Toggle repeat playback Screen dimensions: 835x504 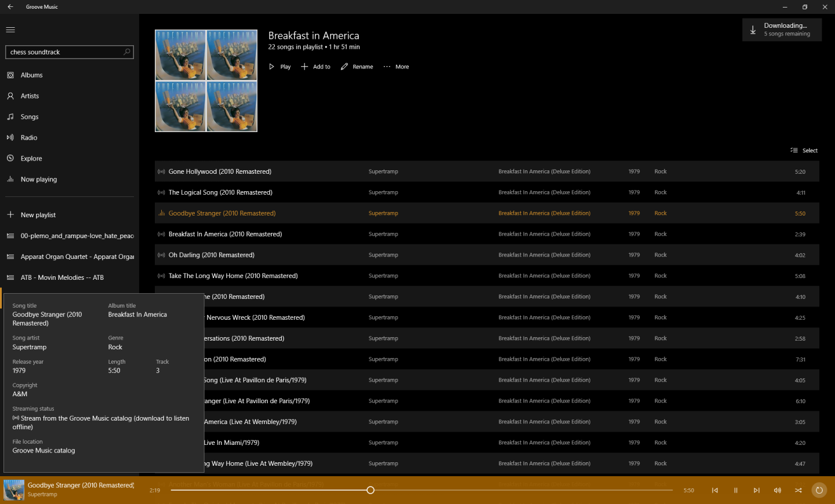pyautogui.click(x=819, y=490)
